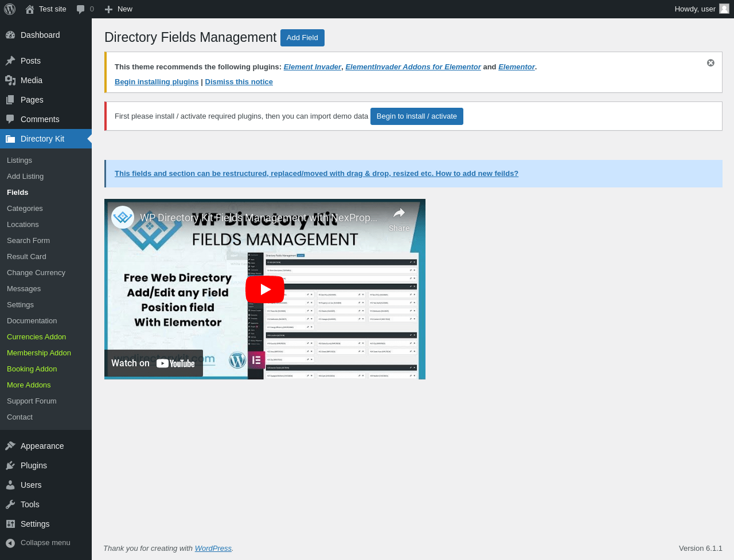
Task: Collapse the admin menu arrow icon
Action: click(x=10, y=543)
